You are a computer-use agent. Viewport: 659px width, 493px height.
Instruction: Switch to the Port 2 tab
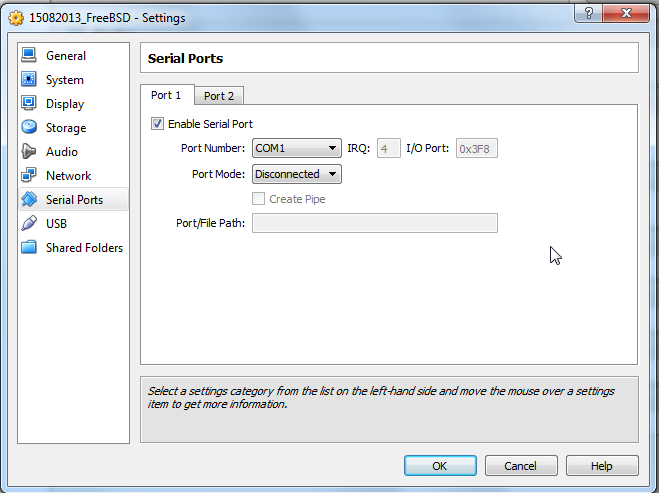click(x=219, y=96)
